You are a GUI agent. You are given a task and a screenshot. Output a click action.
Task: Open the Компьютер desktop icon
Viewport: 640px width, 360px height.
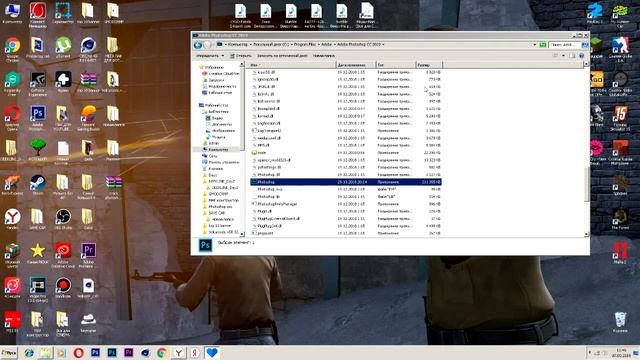[x=12, y=13]
